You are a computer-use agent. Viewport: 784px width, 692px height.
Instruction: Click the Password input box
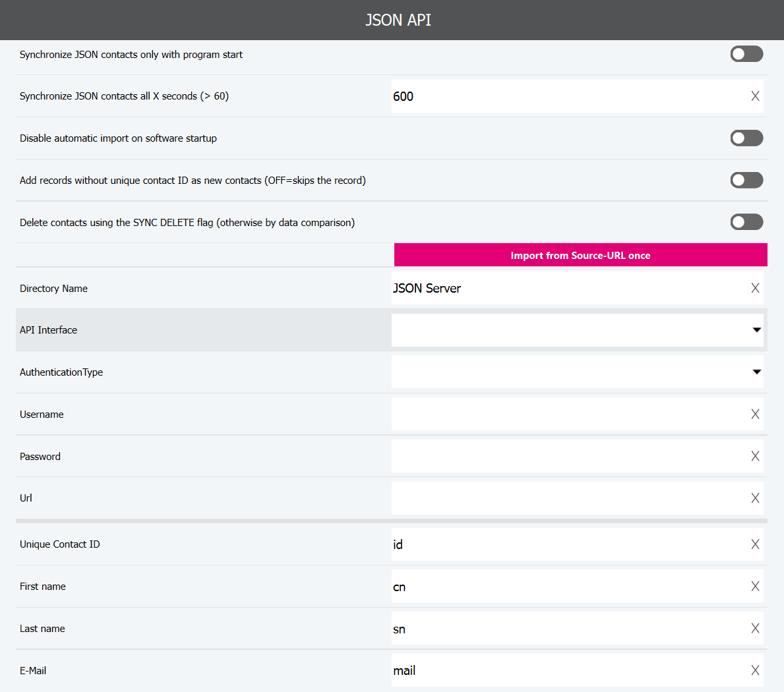[567, 456]
